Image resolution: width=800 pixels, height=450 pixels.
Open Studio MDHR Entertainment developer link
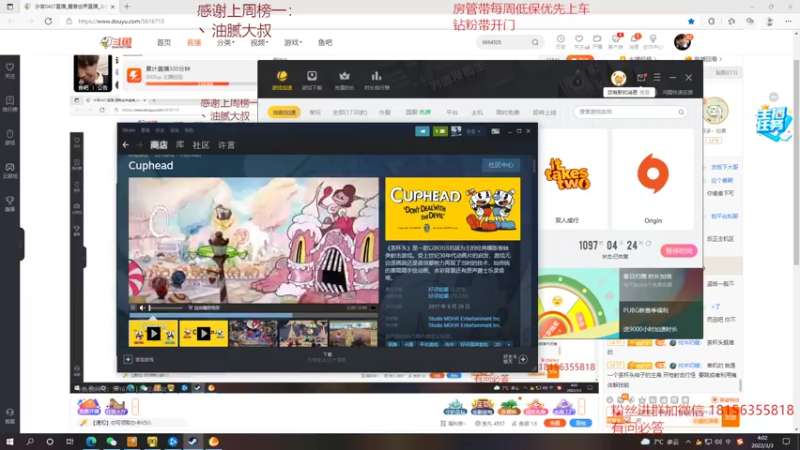coord(464,319)
